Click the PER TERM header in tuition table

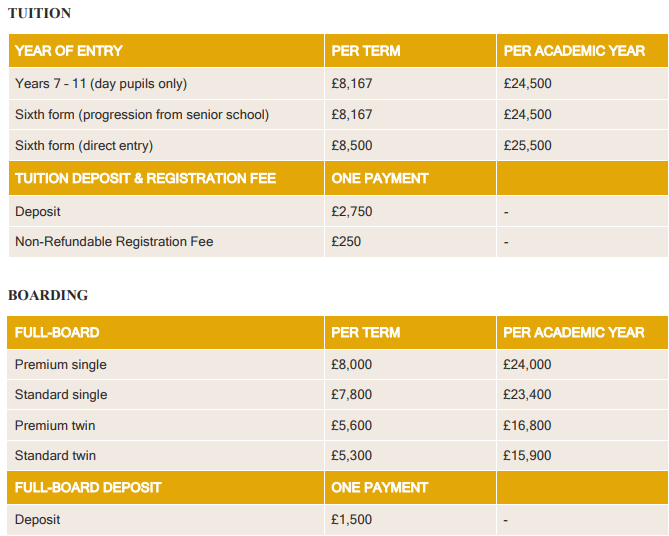click(366, 51)
